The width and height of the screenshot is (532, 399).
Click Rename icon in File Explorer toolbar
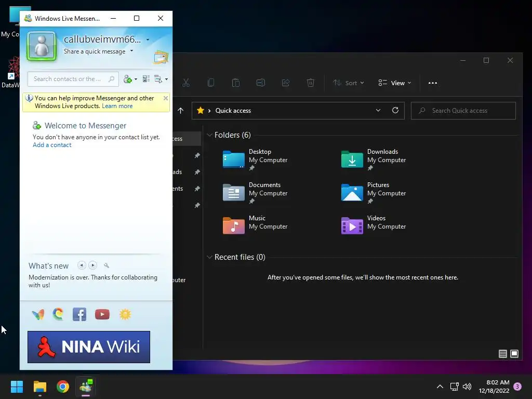tap(261, 83)
